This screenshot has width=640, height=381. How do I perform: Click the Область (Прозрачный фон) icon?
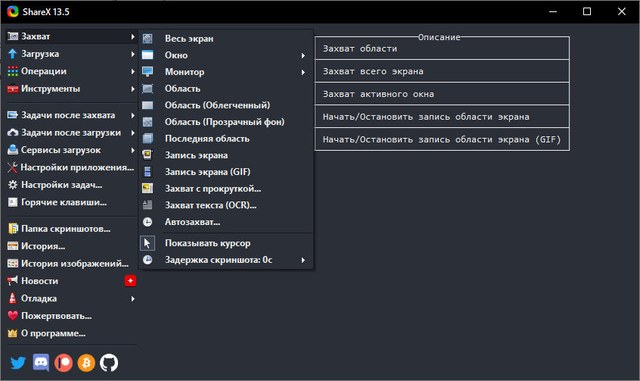[x=147, y=122]
